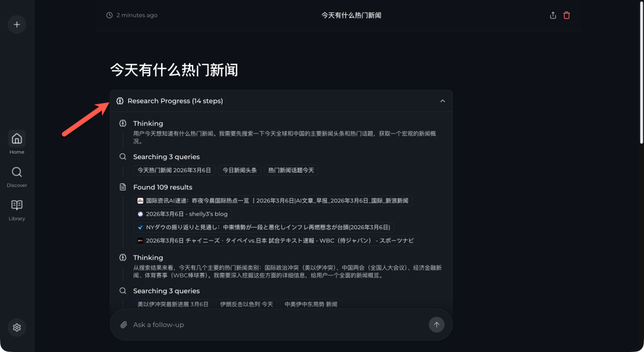The image size is (644, 352).
Task: Click the share icon at the top
Action: 553,15
